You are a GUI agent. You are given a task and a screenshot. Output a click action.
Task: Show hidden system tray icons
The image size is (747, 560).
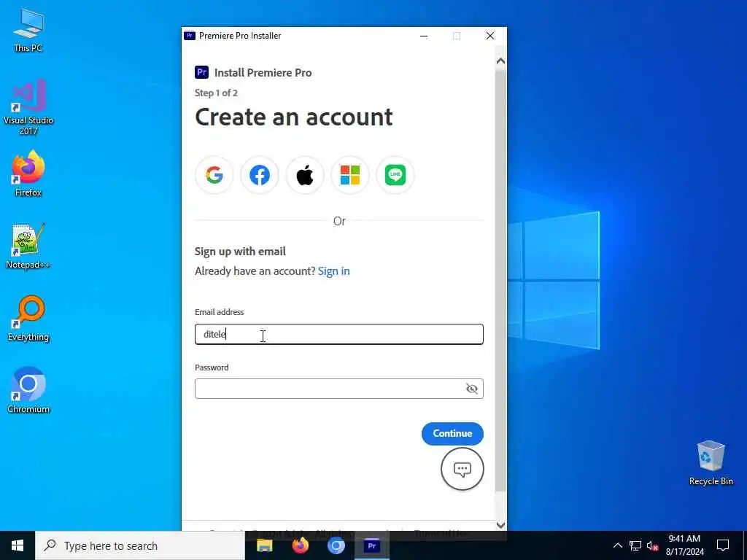pos(617,545)
